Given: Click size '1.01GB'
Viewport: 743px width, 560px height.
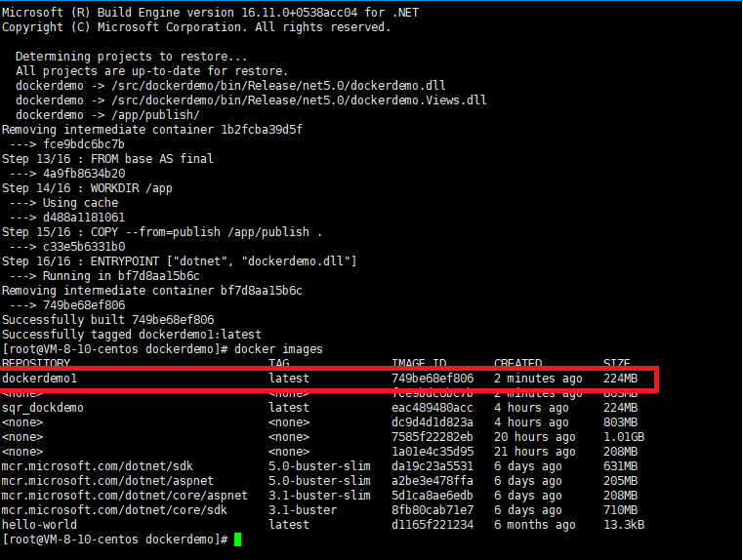Looking at the screenshot, I should point(624,437).
